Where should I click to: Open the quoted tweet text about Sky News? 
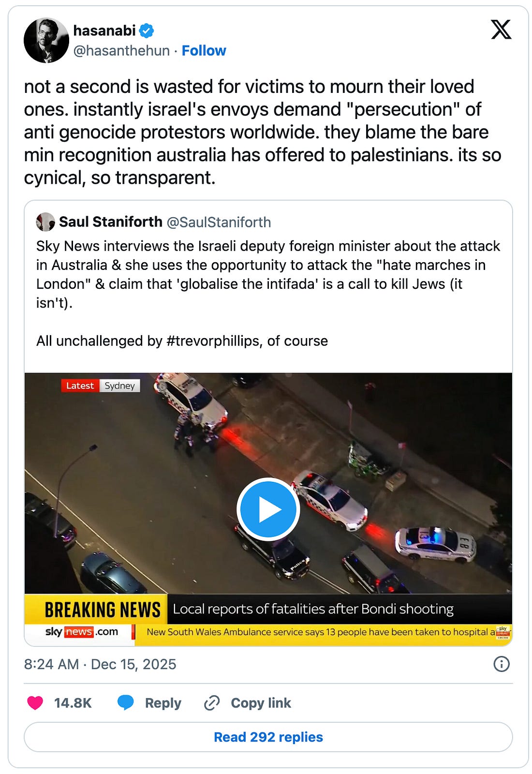click(x=268, y=293)
